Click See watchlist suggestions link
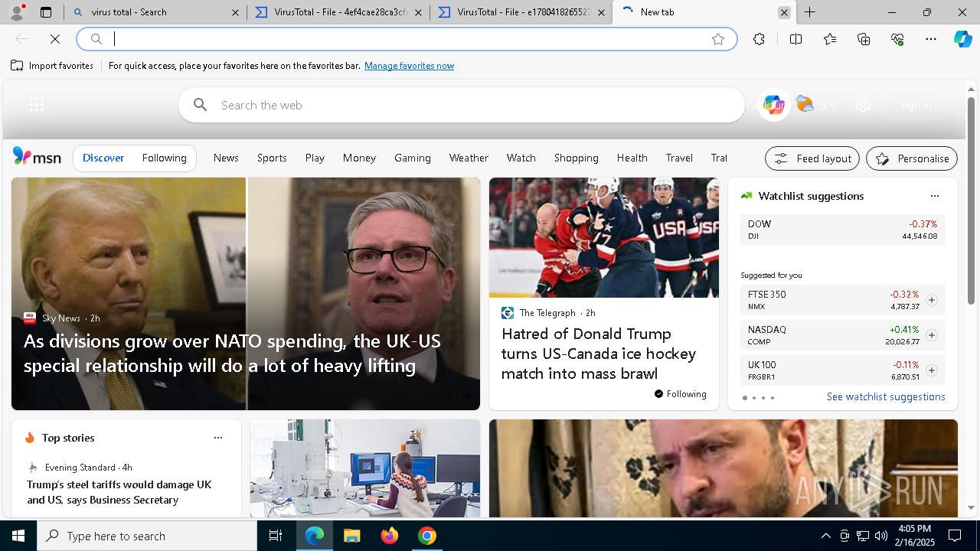Screen dimensions: 980x551 (886, 396)
